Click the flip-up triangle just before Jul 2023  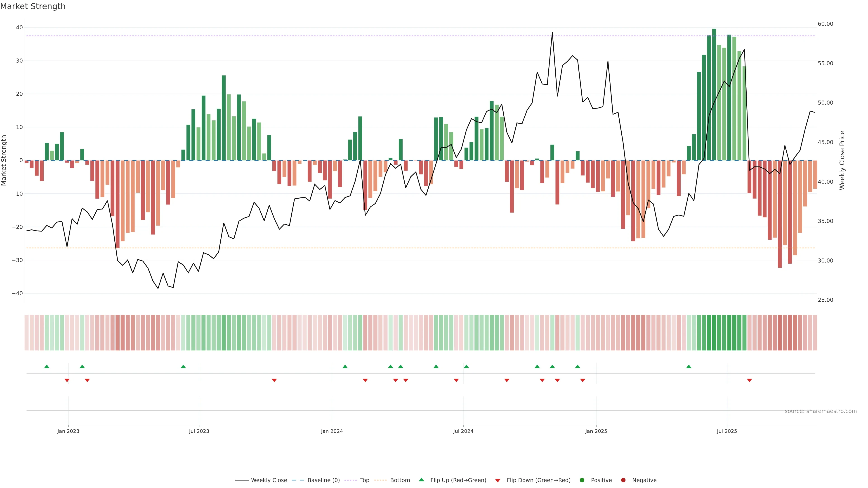[183, 366]
